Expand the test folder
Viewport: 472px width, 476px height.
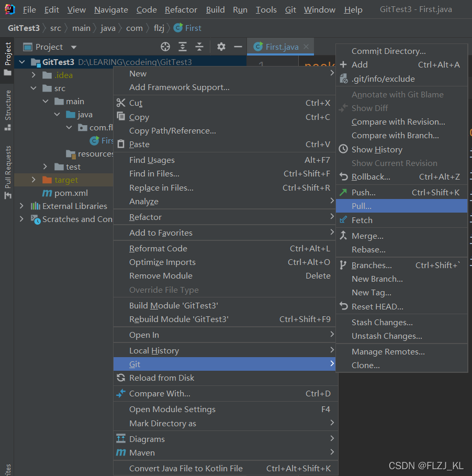(45, 167)
